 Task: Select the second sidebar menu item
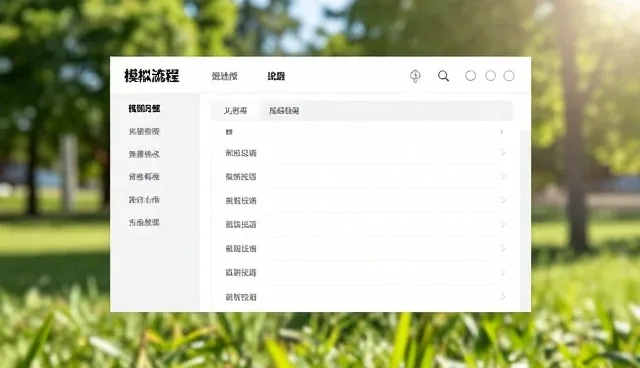(x=144, y=131)
